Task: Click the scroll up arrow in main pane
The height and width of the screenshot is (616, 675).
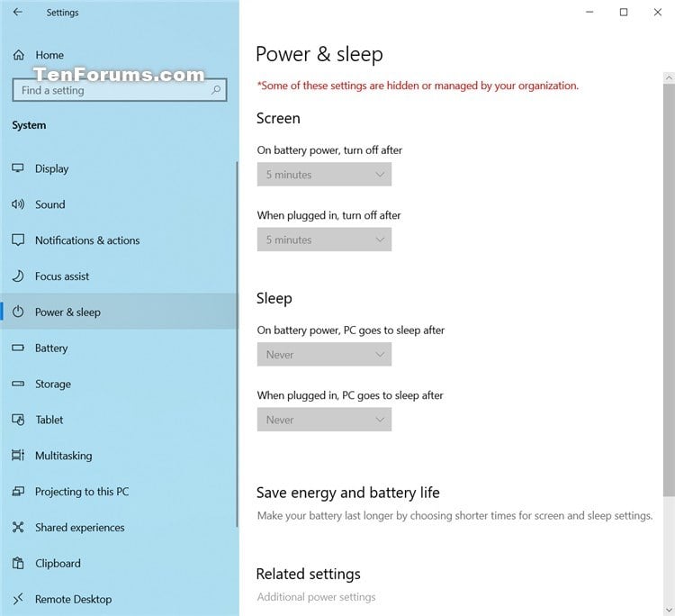Action: pyautogui.click(x=669, y=78)
